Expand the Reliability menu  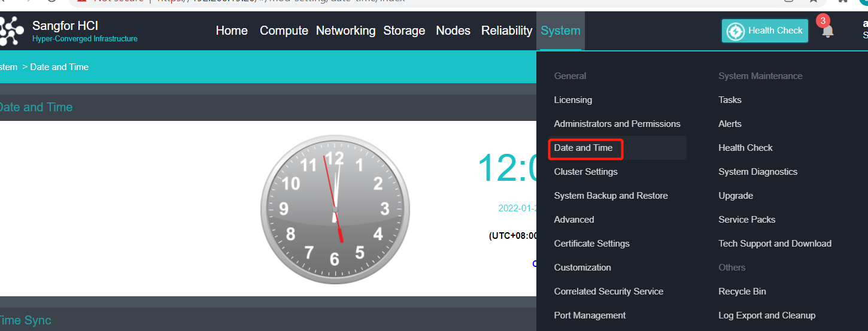tap(506, 31)
